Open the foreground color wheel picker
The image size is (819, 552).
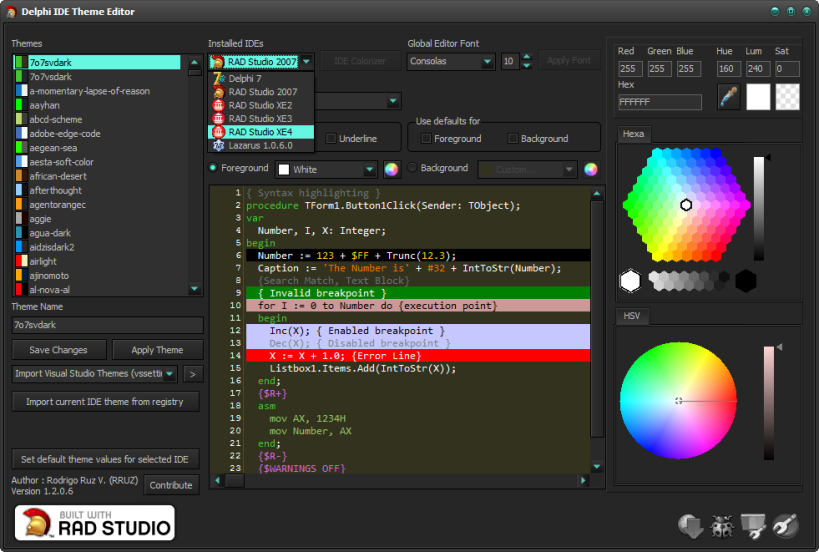392,169
